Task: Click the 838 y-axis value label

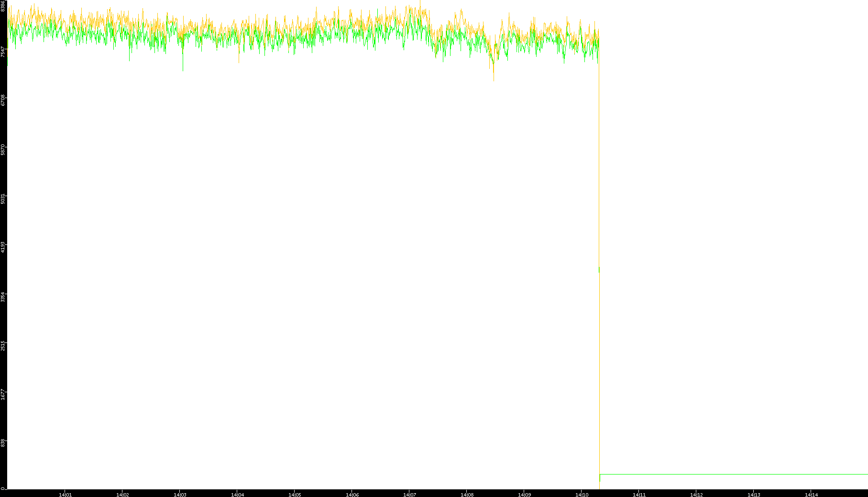Action: point(3,443)
